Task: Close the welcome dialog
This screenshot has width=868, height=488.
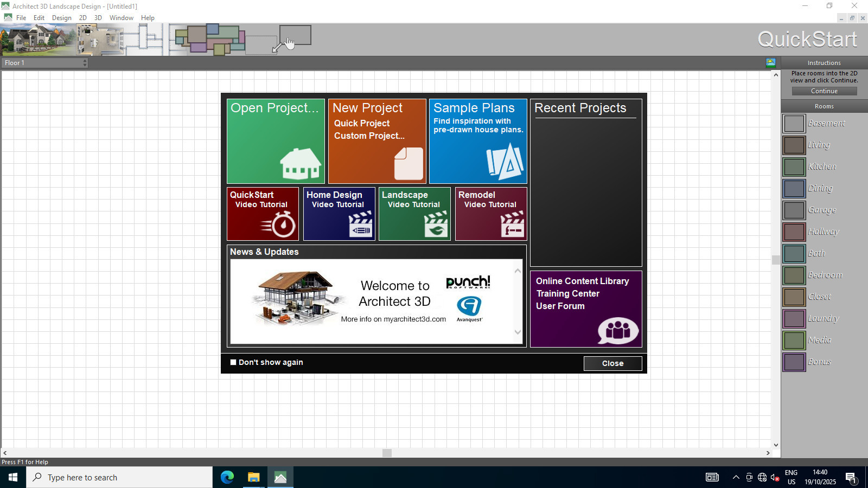Action: [x=612, y=363]
